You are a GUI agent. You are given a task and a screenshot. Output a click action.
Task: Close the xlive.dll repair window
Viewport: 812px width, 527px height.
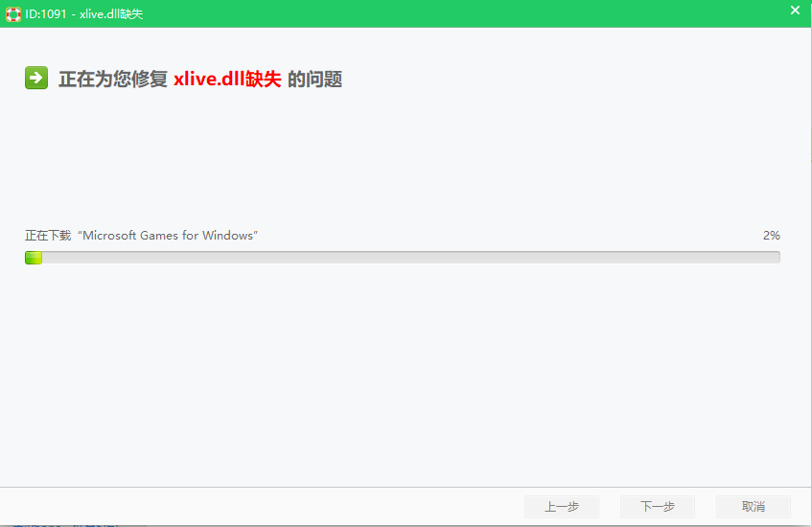tap(795, 11)
